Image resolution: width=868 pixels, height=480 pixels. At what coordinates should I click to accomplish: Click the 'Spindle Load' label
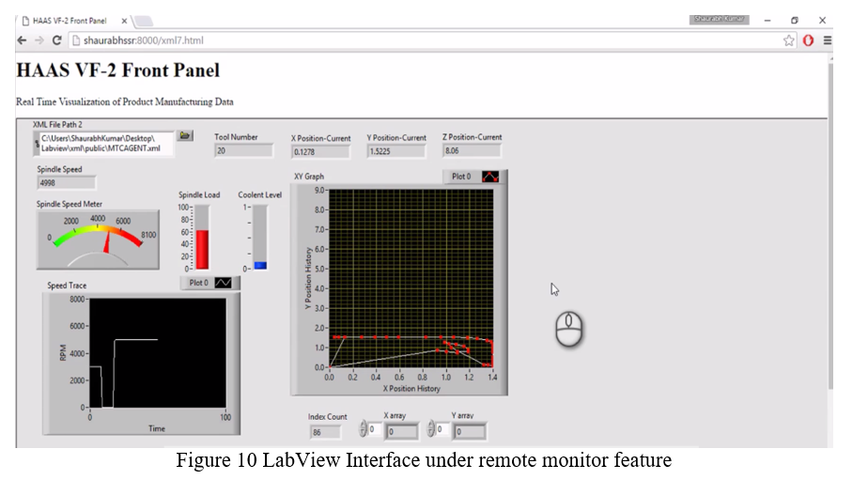pyautogui.click(x=199, y=194)
